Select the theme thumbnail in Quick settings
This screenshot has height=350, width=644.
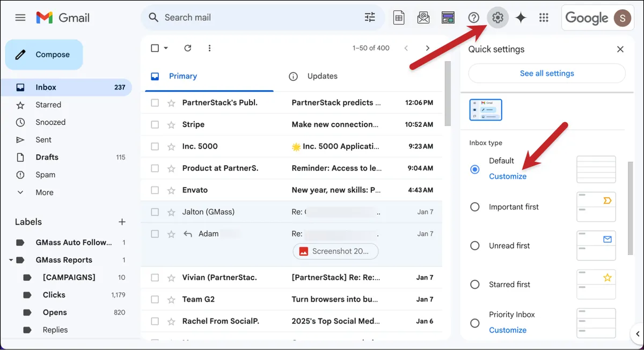tap(486, 110)
